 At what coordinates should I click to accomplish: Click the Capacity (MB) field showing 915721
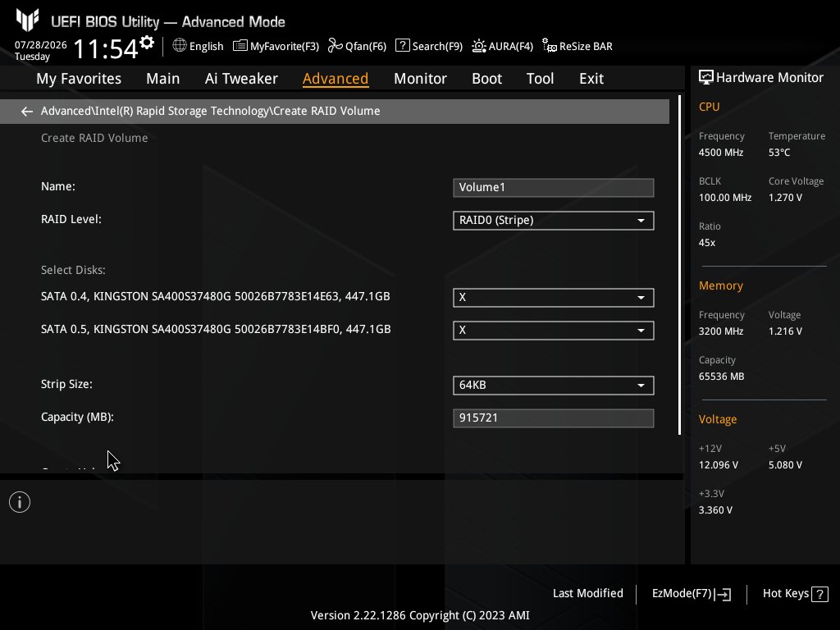click(554, 418)
